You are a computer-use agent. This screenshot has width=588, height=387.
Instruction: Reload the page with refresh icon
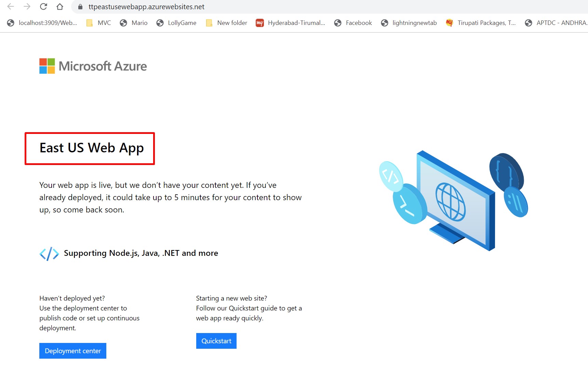(x=43, y=6)
